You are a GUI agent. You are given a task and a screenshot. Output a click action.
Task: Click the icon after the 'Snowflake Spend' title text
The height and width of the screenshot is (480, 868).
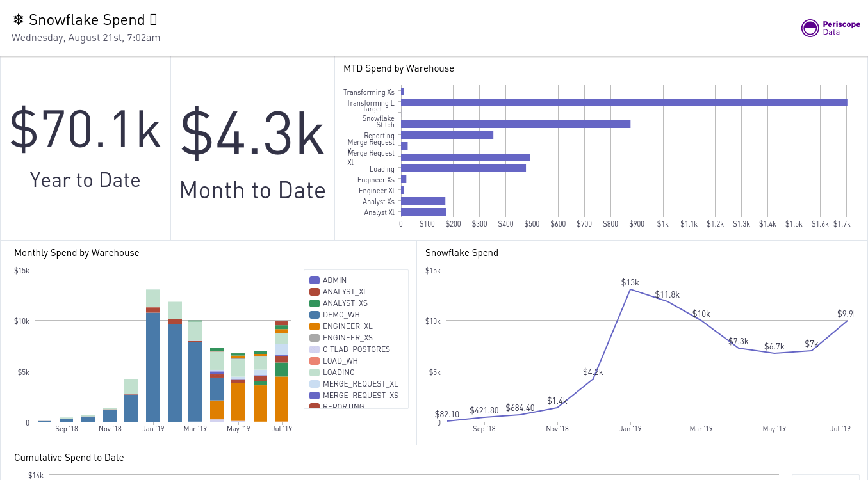click(x=153, y=20)
